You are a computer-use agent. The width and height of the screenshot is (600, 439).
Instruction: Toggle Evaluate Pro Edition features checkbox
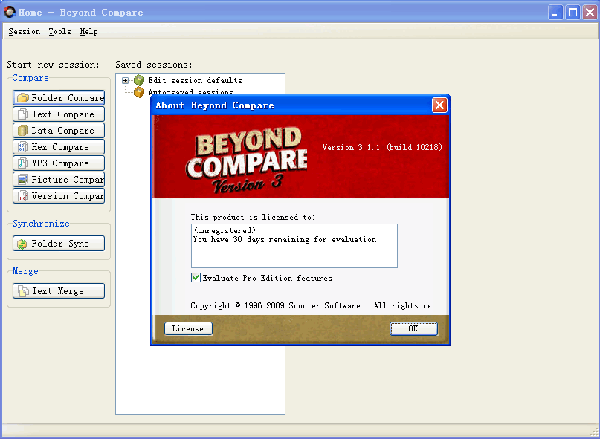(196, 278)
